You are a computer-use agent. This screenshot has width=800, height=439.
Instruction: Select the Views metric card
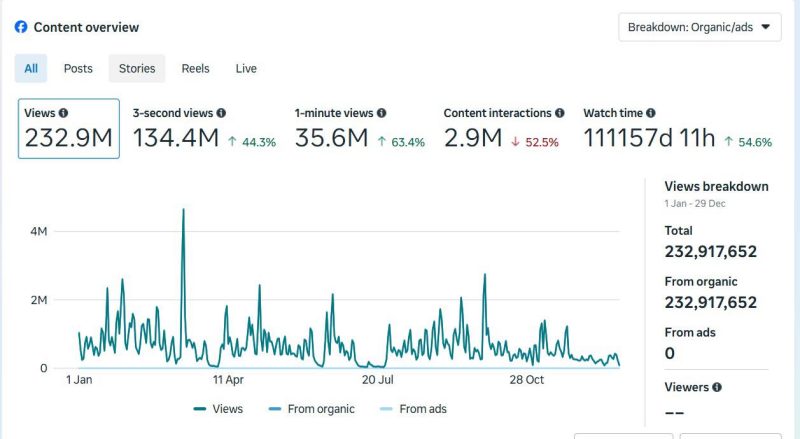click(x=69, y=129)
